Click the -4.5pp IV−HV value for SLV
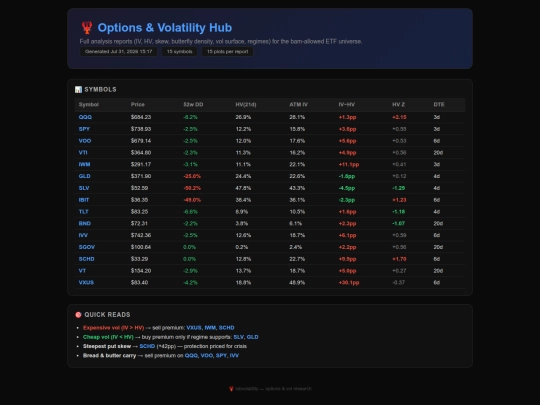This screenshot has height=405, width=540. coord(346,188)
